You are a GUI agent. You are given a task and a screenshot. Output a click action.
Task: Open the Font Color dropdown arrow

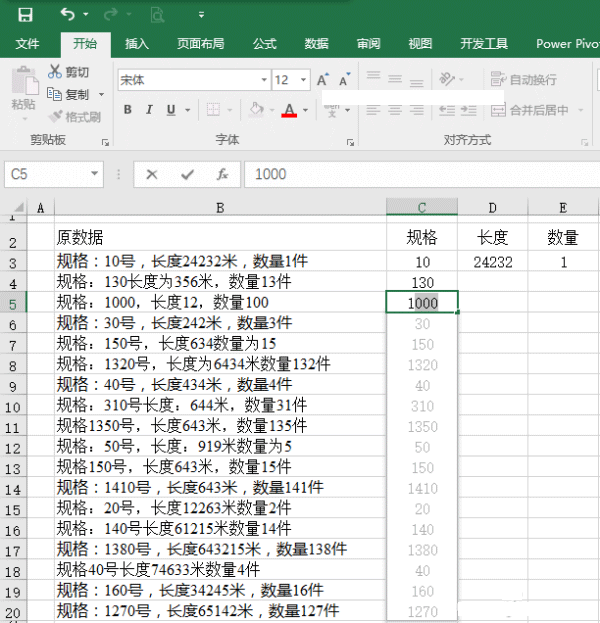pyautogui.click(x=306, y=110)
